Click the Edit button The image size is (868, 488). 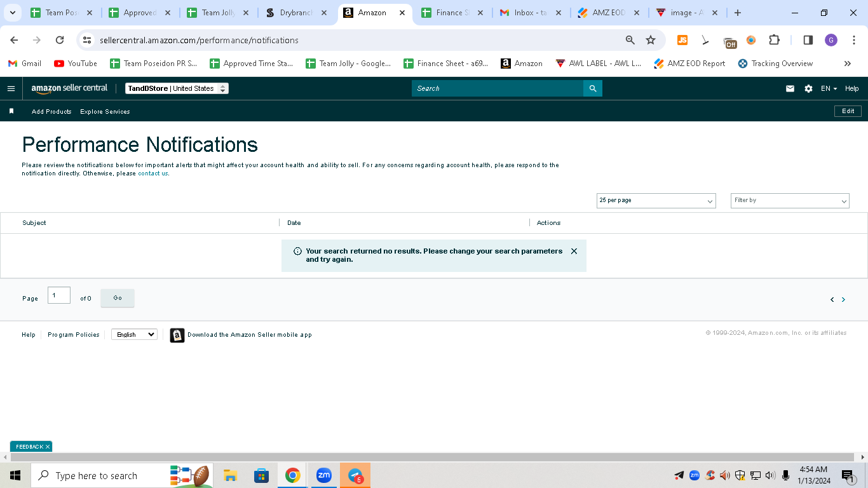coord(848,111)
